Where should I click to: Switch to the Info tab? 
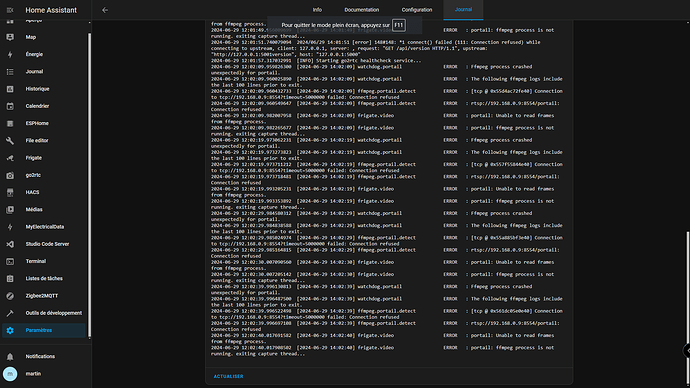point(317,10)
